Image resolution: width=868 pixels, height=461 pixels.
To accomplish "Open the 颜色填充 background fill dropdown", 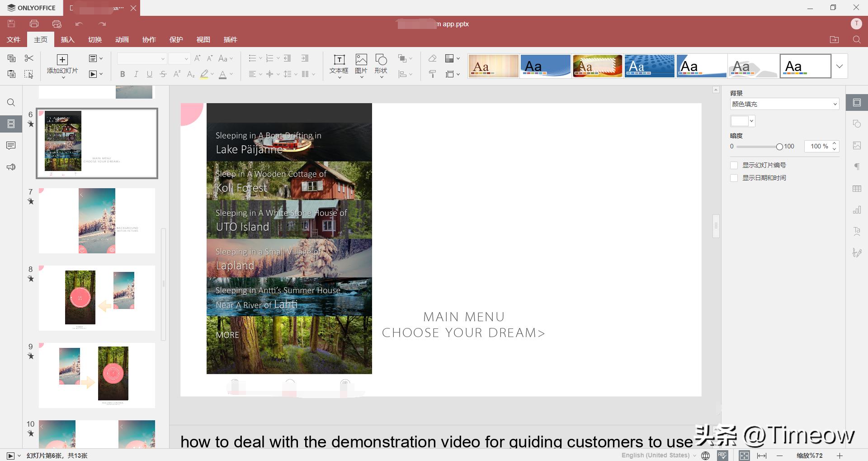I will pos(784,104).
